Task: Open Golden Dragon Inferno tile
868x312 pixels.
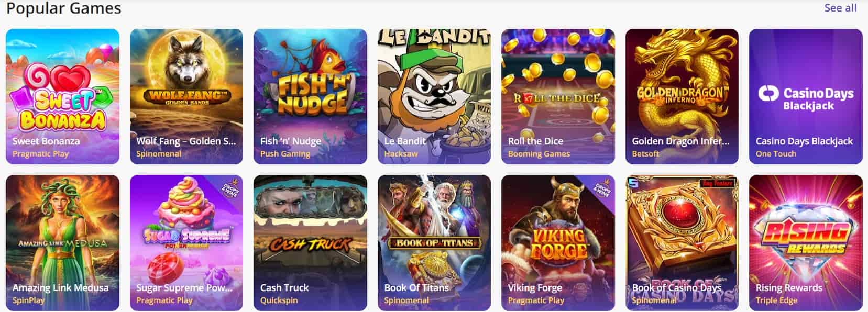Action: coord(682,96)
